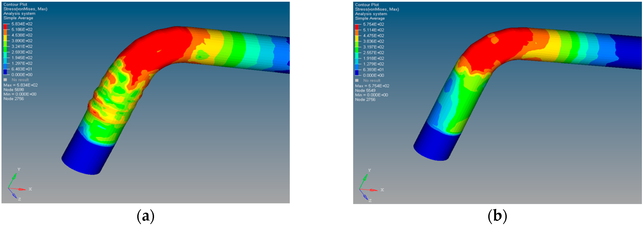Click Analysis system text in right plot
Image resolution: width=644 pixels, height=226 pixels.
coord(371,14)
